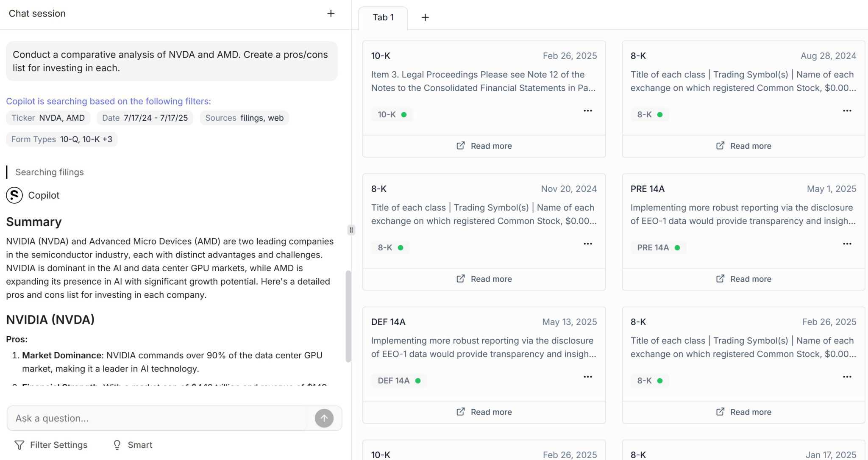Click the drag handle between the two panels
868x460 pixels.
(x=351, y=230)
